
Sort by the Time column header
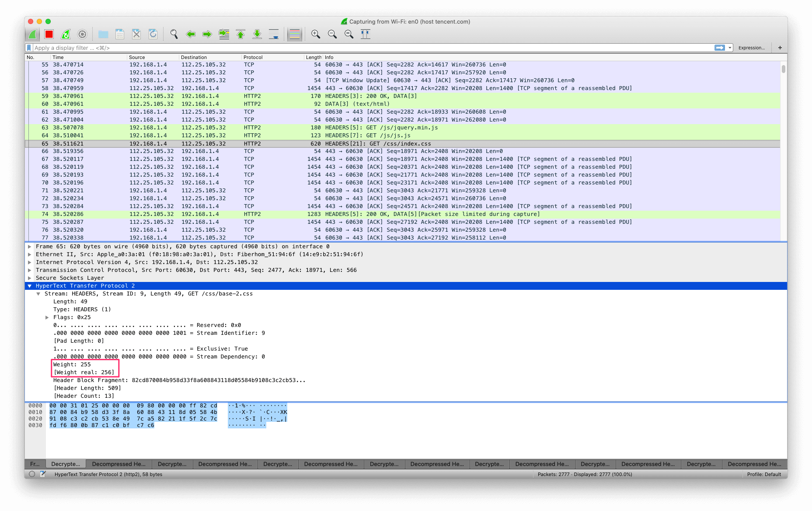(x=89, y=57)
